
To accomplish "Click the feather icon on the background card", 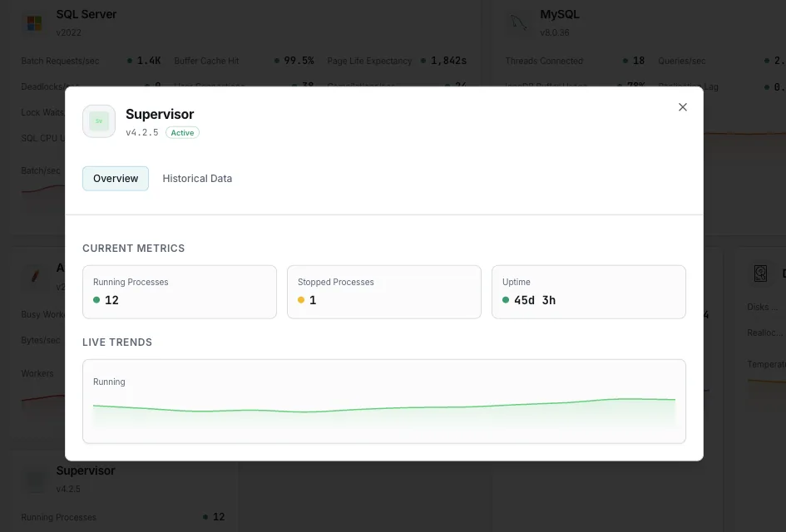I will point(35,275).
